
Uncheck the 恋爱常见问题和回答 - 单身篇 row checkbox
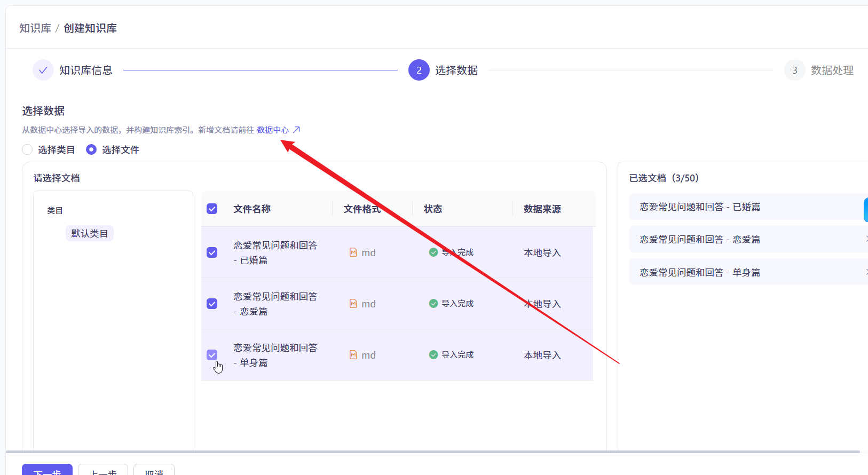(x=212, y=355)
